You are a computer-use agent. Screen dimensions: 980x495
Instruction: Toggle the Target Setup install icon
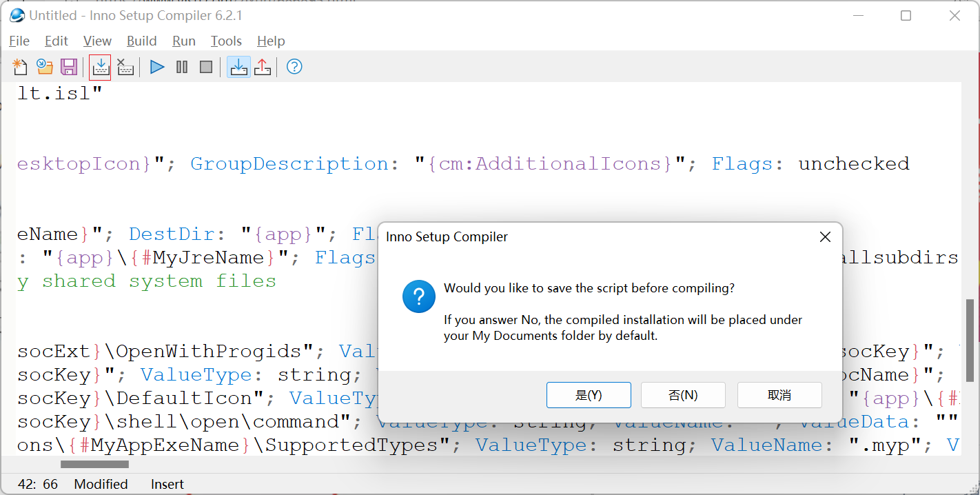[238, 67]
